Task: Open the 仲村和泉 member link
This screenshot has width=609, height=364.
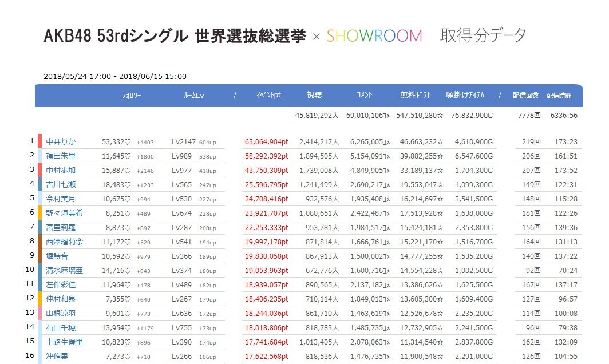Action: pos(61,299)
